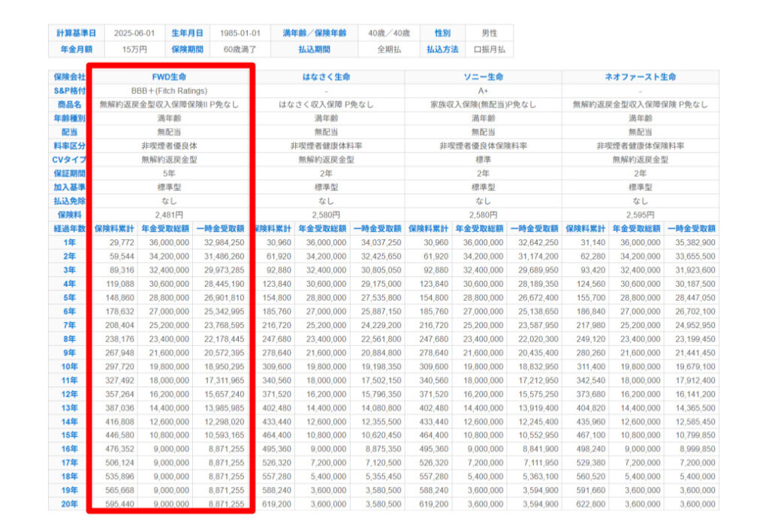Select the lump-sum value 8,999,850
The image size is (769, 532).
click(698, 449)
